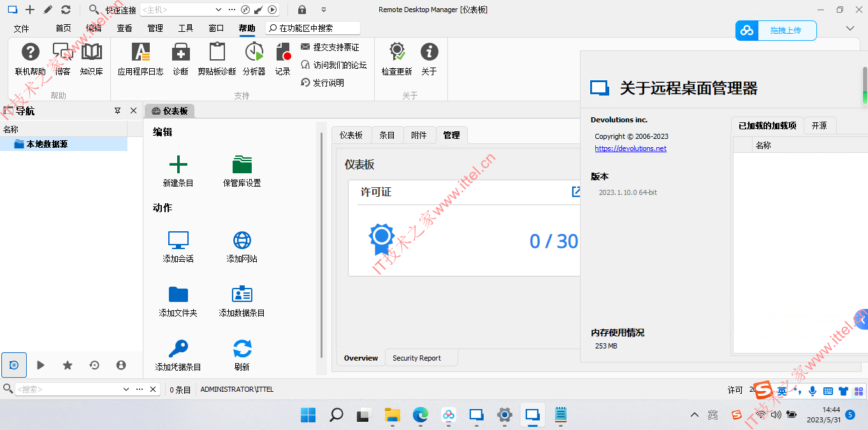Viewport: 868px width, 430px height.
Task: Open the 知识库 knowledge base
Action: pyautogui.click(x=91, y=59)
